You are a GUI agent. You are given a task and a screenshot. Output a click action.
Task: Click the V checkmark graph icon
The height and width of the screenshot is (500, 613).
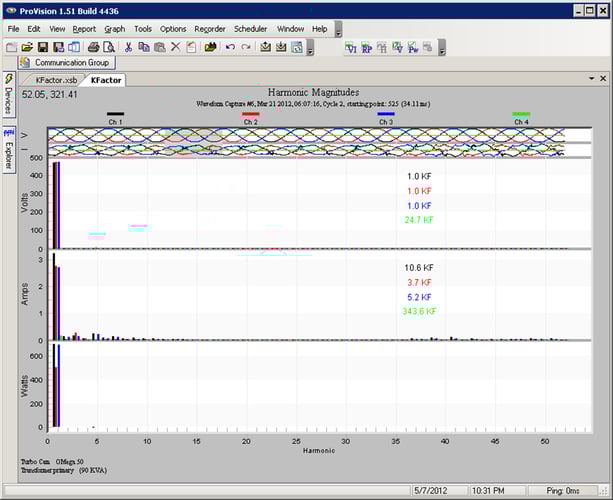398,47
